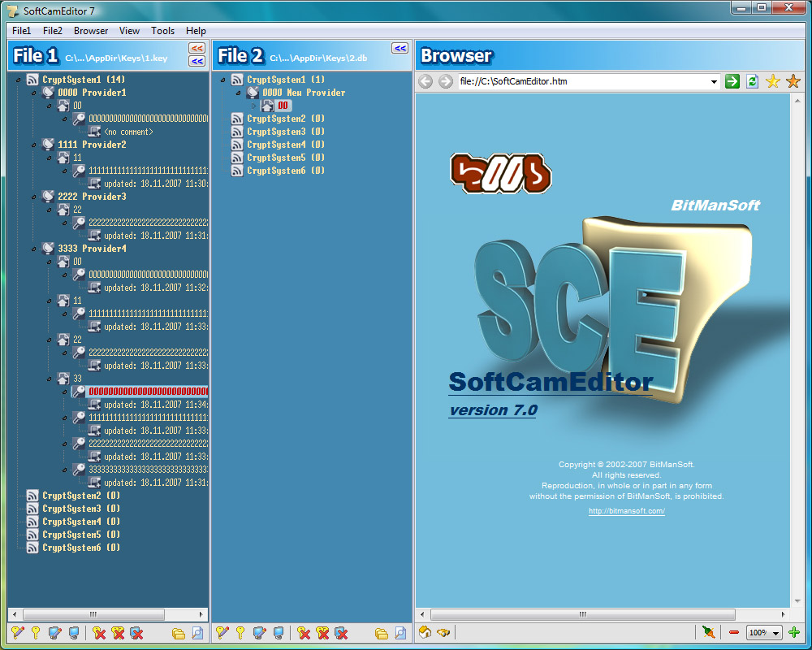812x650 pixels.
Task: Click the monitor with pencil icon in File 2 toolbar
Action: coord(260,633)
